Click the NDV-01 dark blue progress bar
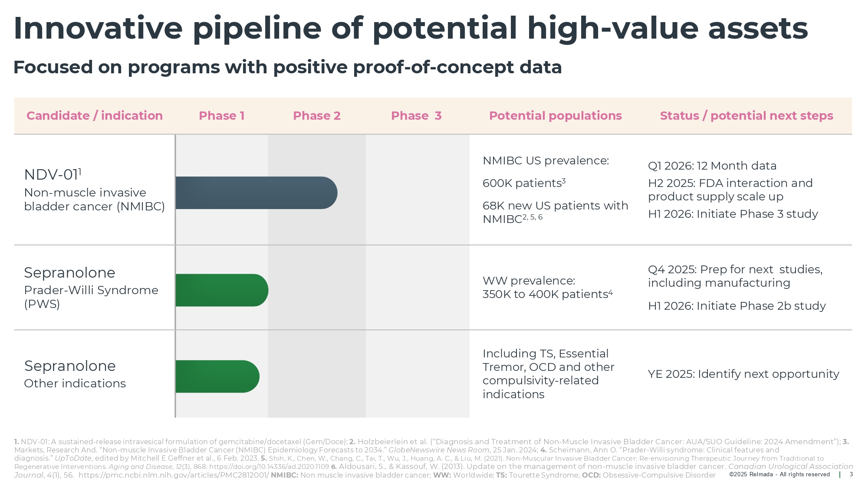 coord(256,193)
